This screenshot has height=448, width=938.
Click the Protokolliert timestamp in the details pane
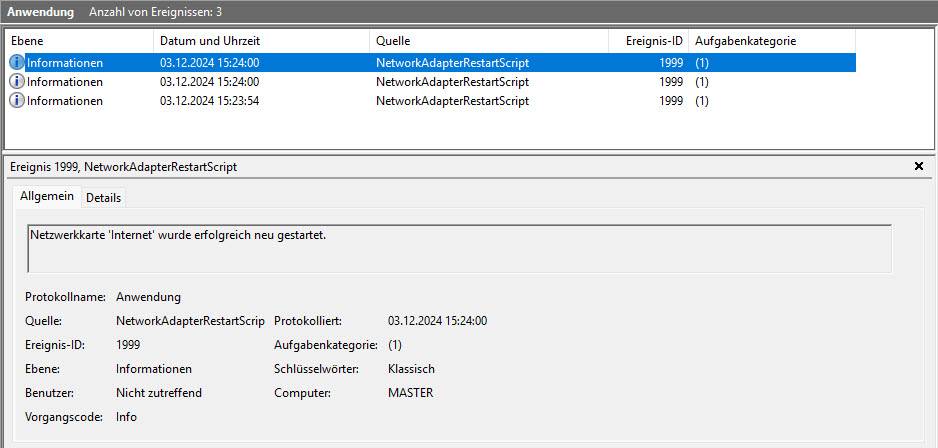click(437, 321)
